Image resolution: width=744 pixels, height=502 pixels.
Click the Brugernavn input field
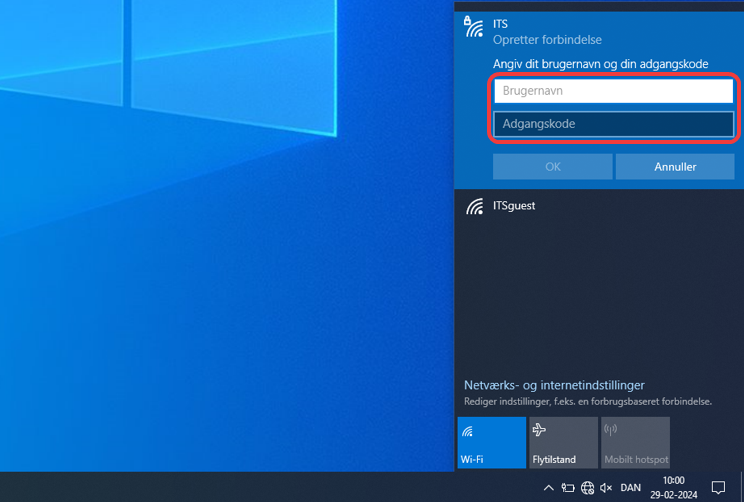(x=613, y=91)
